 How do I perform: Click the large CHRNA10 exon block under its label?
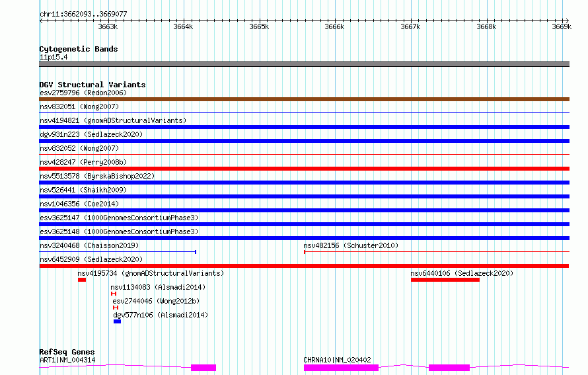(342, 368)
